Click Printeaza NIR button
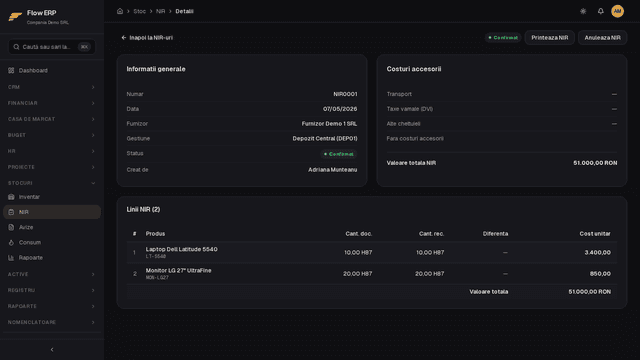640x360 pixels. (x=549, y=38)
